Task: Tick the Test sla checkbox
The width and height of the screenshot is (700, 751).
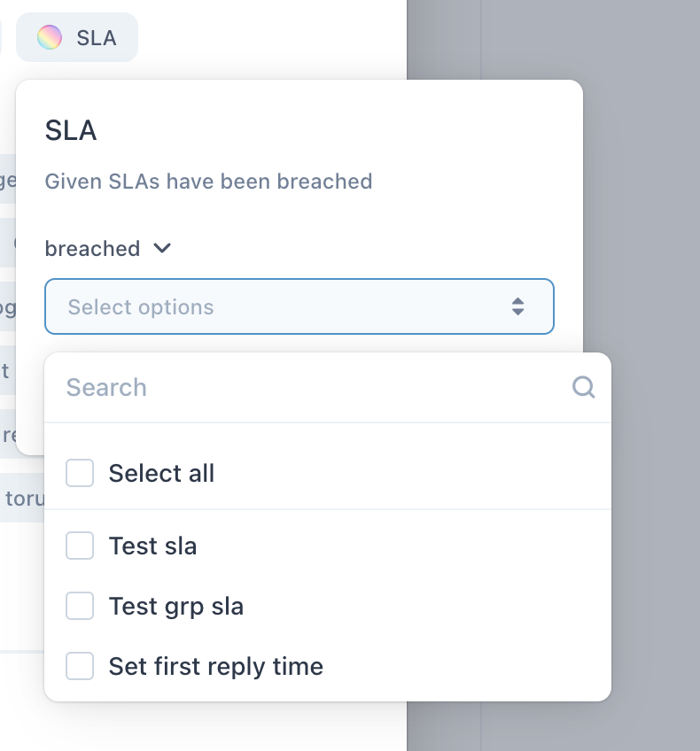Action: click(80, 545)
